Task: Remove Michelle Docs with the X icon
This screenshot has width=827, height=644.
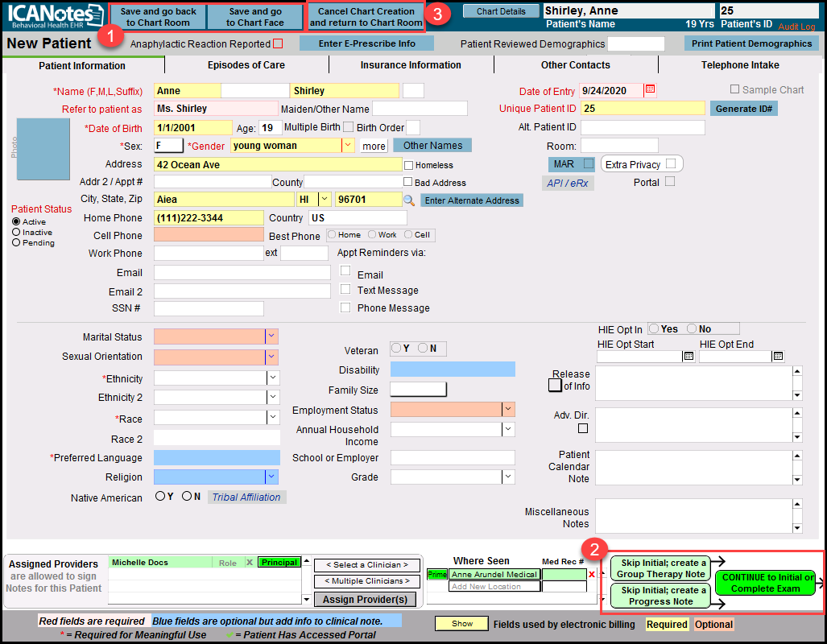Action: [249, 563]
